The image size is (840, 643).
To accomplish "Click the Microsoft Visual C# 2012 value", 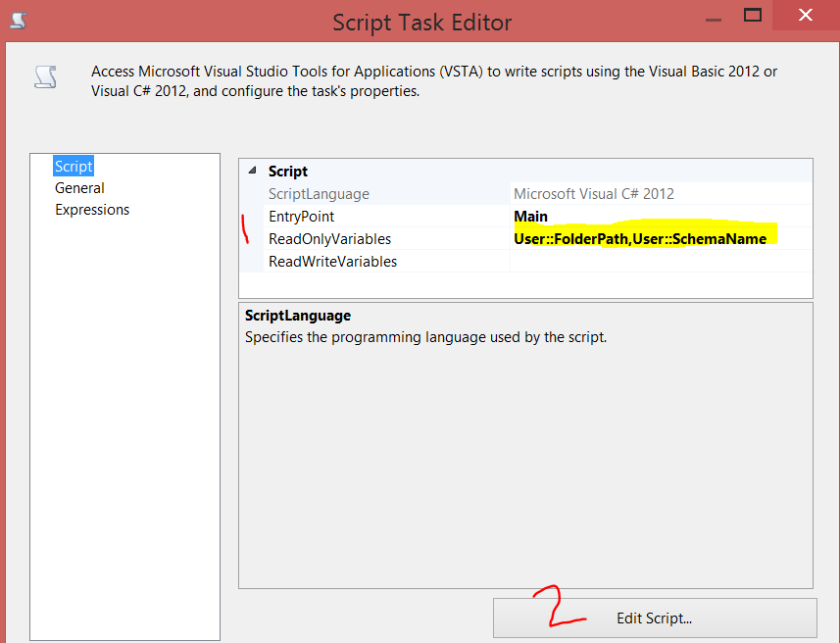I will click(x=593, y=193).
